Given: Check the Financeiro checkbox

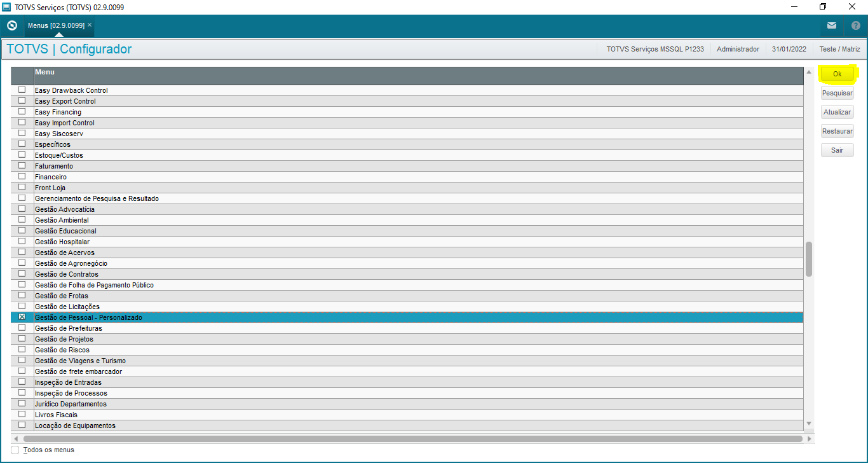Looking at the screenshot, I should click(x=22, y=177).
